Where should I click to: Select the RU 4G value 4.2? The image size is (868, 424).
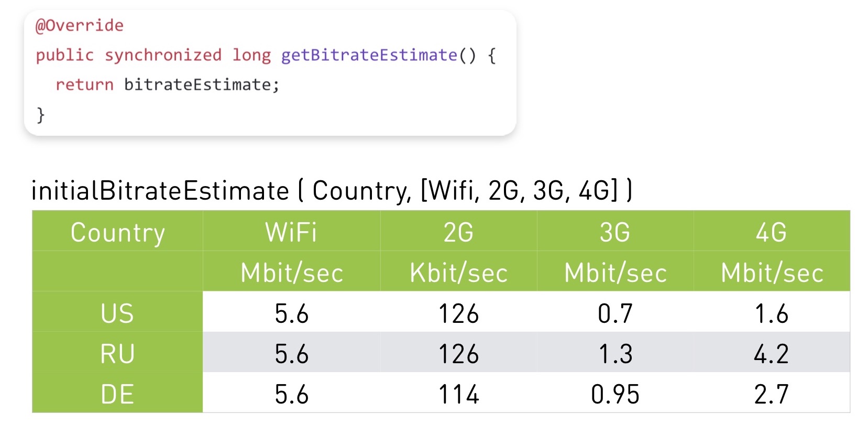pyautogui.click(x=771, y=354)
